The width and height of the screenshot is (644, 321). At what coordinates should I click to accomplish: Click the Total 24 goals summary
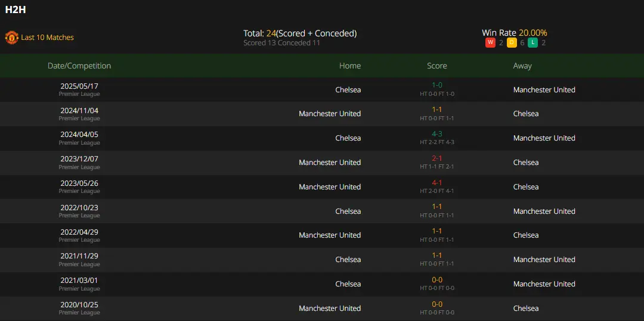pyautogui.click(x=300, y=33)
